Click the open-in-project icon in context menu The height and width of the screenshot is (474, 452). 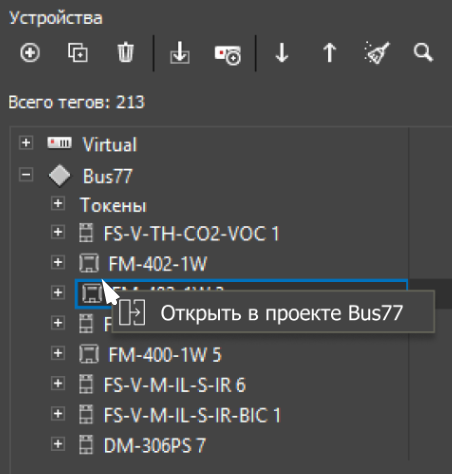coord(132,312)
